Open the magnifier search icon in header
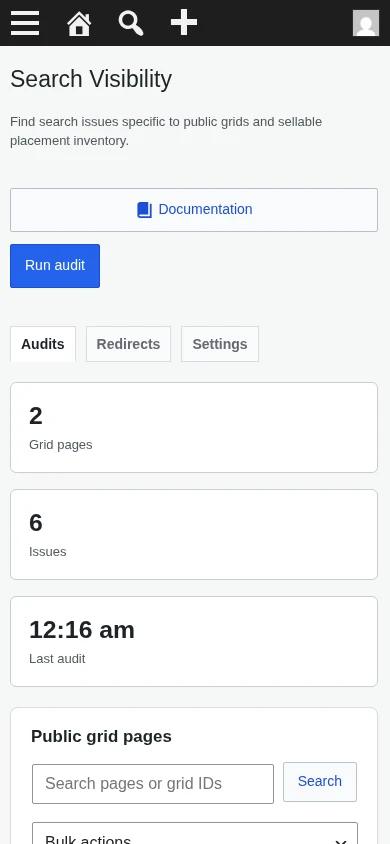Viewport: 390px width, 844px height. point(131,24)
